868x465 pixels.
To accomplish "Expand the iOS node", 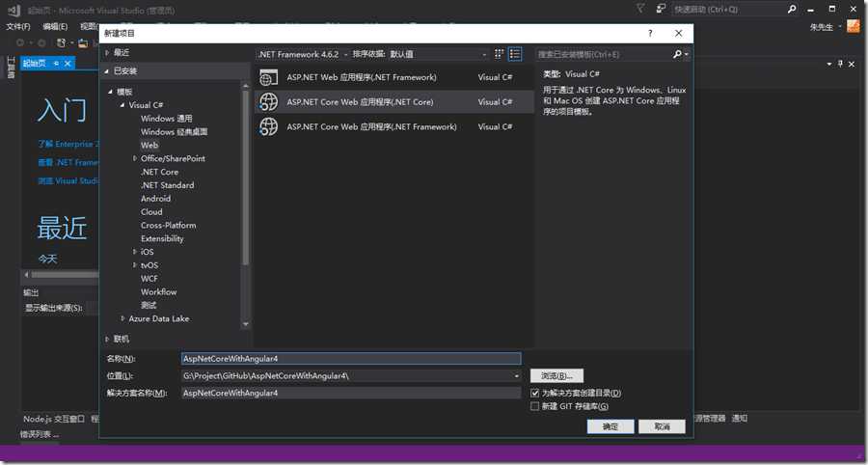I will point(134,252).
